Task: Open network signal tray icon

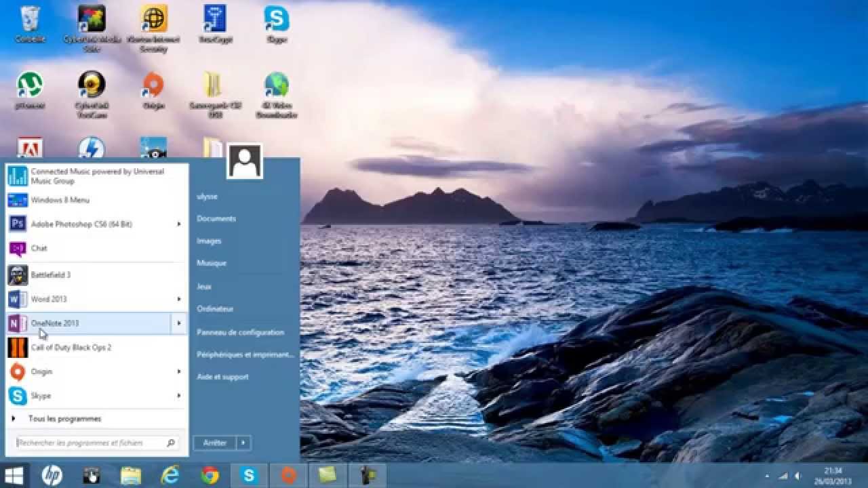Action: pos(783,476)
